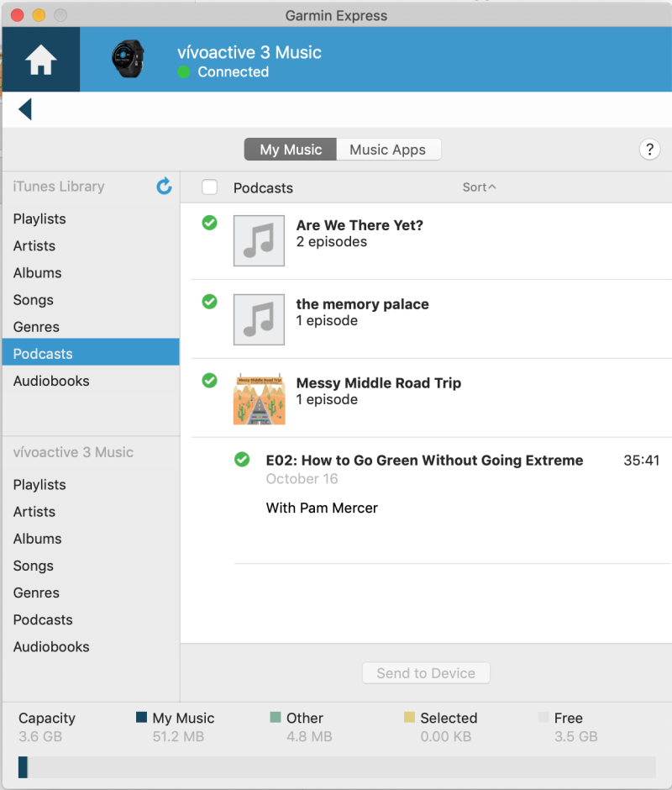Open Artists on the vívoactive 3 Music
Screen dimensions: 672x790
(91, 512)
